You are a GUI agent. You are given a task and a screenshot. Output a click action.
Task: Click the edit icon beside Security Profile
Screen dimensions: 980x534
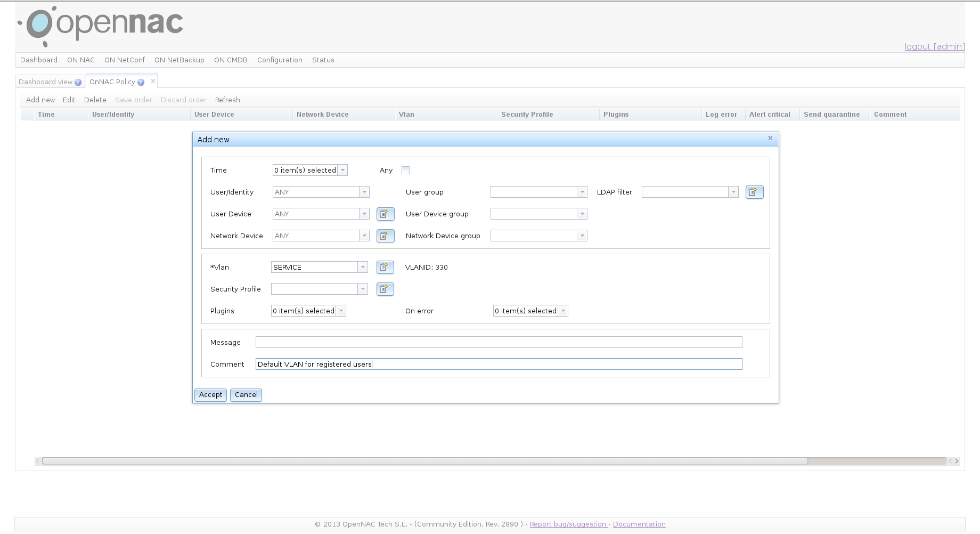[x=385, y=289]
